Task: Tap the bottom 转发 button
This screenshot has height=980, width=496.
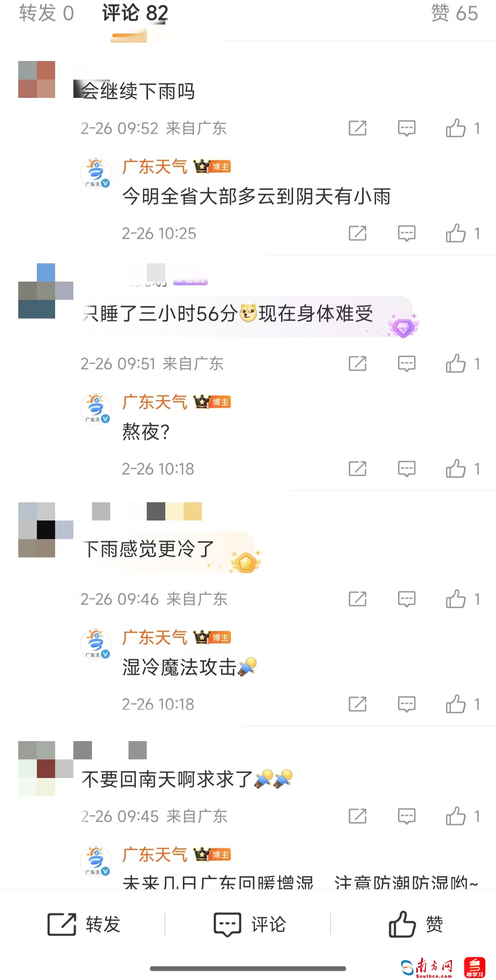Action: 84,924
